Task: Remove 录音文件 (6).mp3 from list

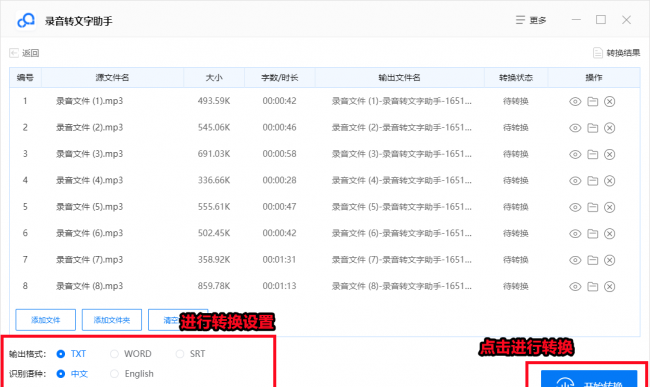Action: (x=609, y=234)
